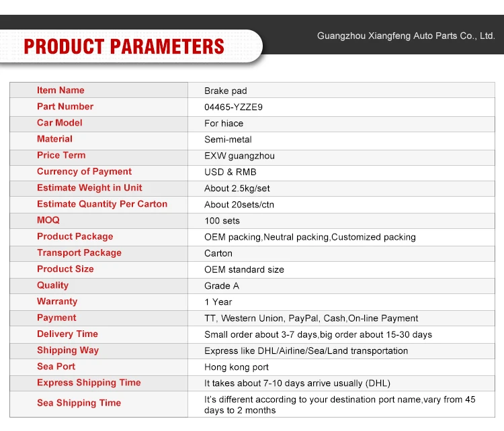
Task: Click the Semi-metal material value
Action: 228,140
